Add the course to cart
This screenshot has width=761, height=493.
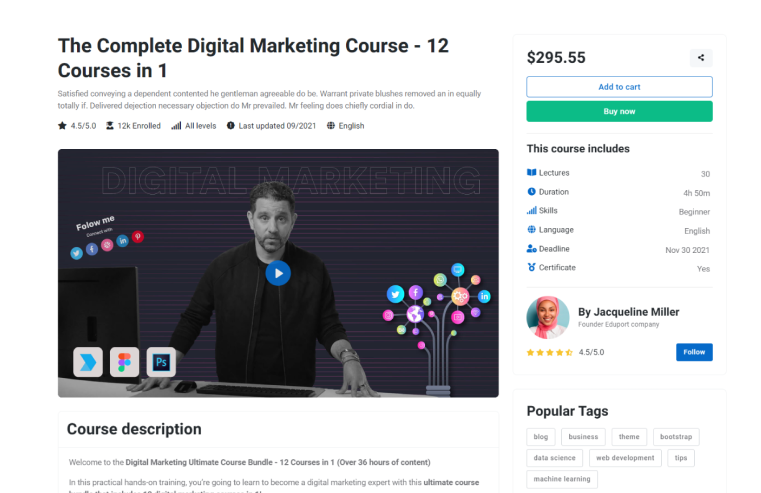point(619,87)
